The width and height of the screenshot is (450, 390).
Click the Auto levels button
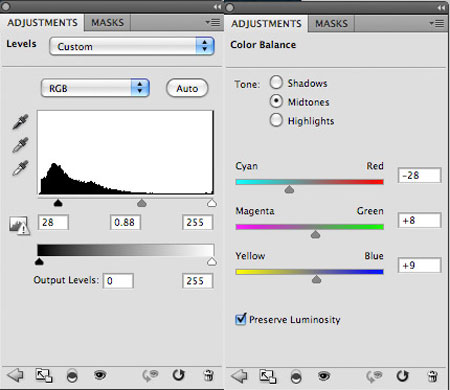tap(187, 88)
